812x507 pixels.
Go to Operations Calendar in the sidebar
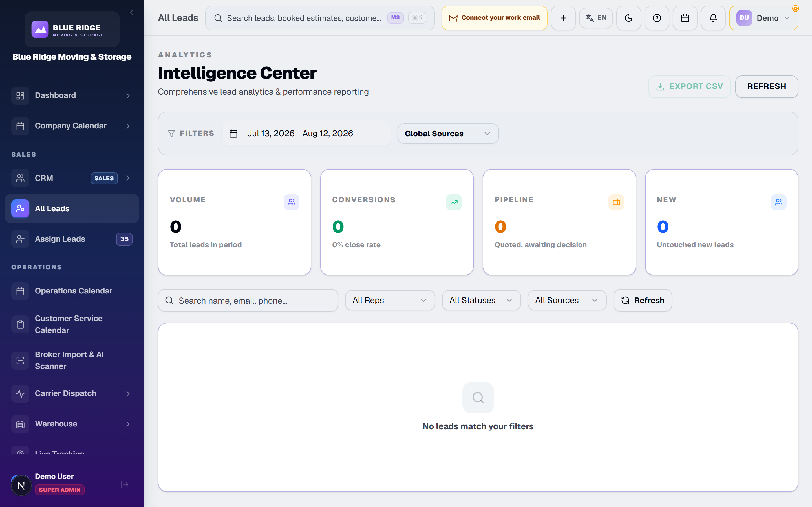point(72,291)
